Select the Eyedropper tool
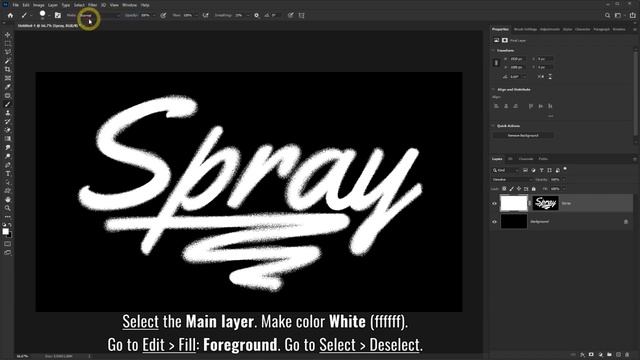The width and height of the screenshot is (640, 360). point(7,87)
